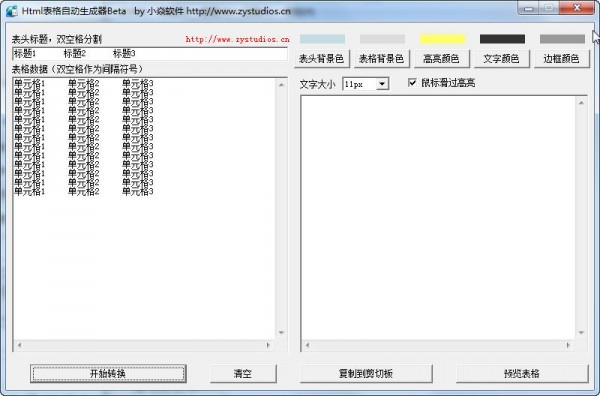Click right arrow of output area horizontal scrollbar
The image size is (600, 396).
(x=568, y=345)
